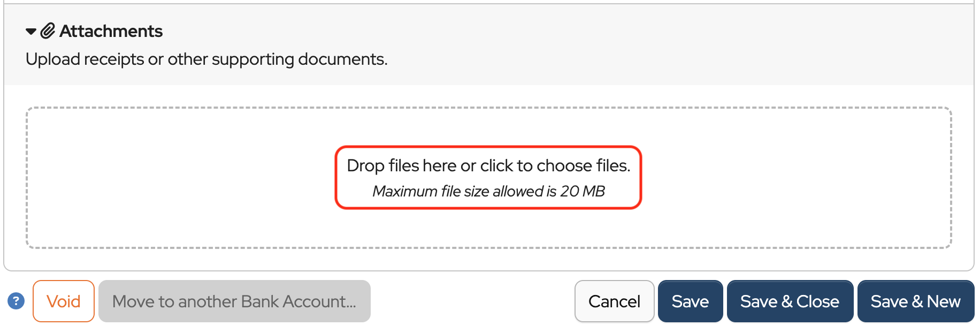Click Move to another Bank Account button
The height and width of the screenshot is (333, 980).
234,301
